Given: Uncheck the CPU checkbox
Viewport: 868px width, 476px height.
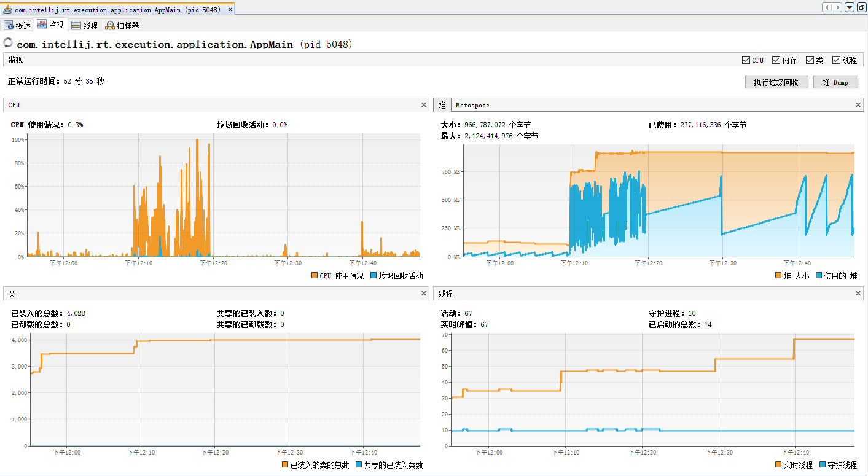Looking at the screenshot, I should click(746, 60).
